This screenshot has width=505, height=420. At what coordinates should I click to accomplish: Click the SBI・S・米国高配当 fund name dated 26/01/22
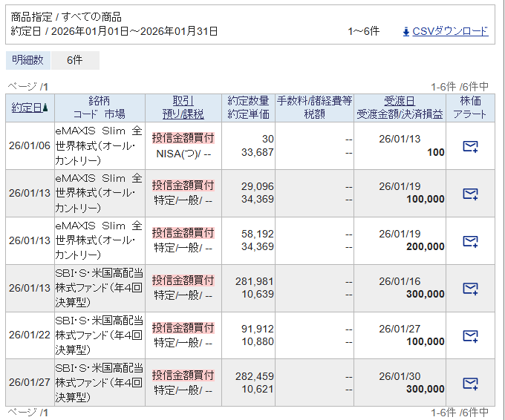[x=100, y=335]
